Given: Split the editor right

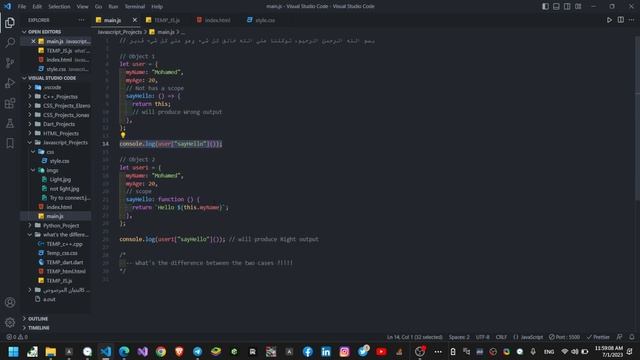Looking at the screenshot, I should point(620,20).
